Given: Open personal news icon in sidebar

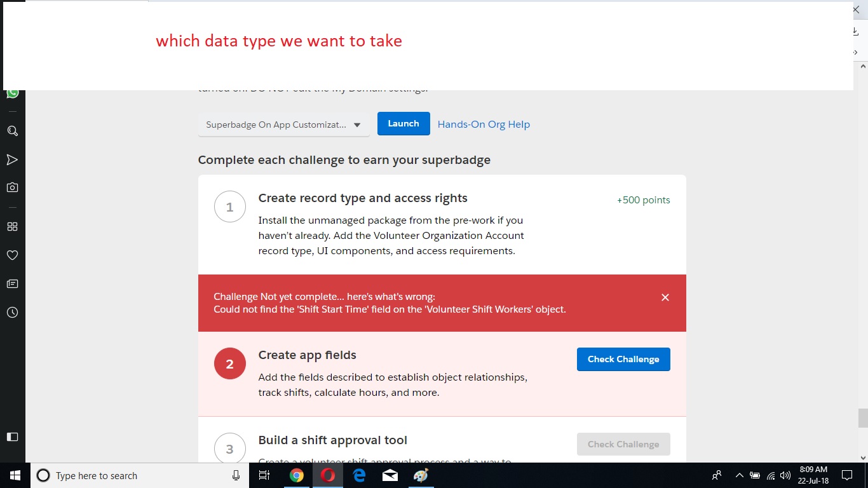Looking at the screenshot, I should [12, 283].
